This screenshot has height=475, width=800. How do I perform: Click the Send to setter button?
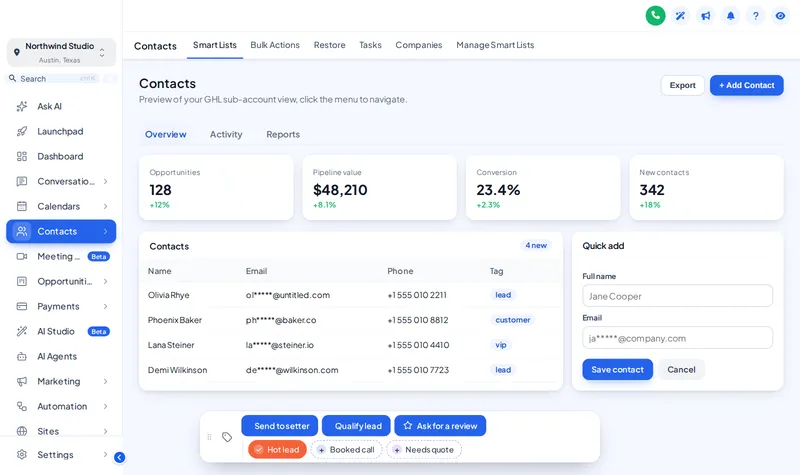click(280, 426)
